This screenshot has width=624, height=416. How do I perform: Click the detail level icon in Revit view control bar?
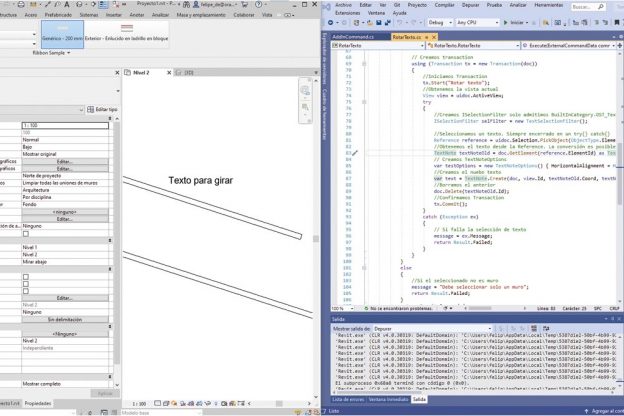click(158, 403)
